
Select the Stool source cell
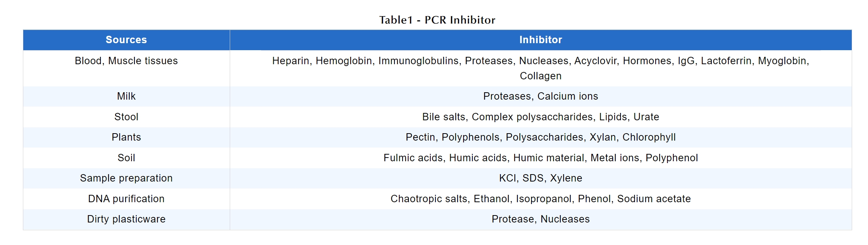click(126, 117)
